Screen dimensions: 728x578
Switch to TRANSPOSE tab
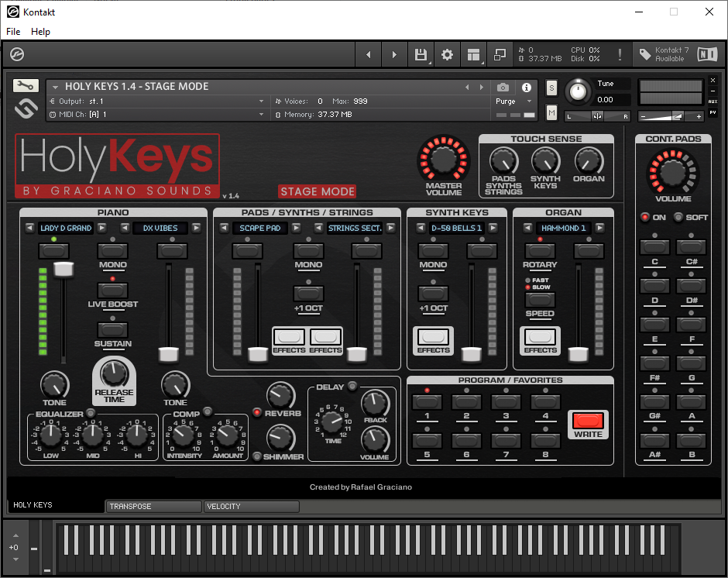pos(153,506)
